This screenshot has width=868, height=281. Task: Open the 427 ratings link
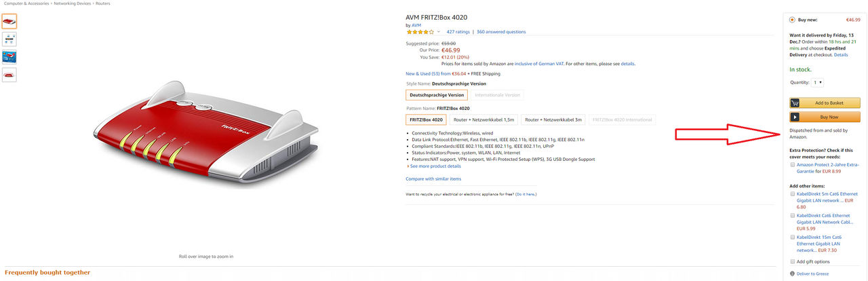point(458,32)
